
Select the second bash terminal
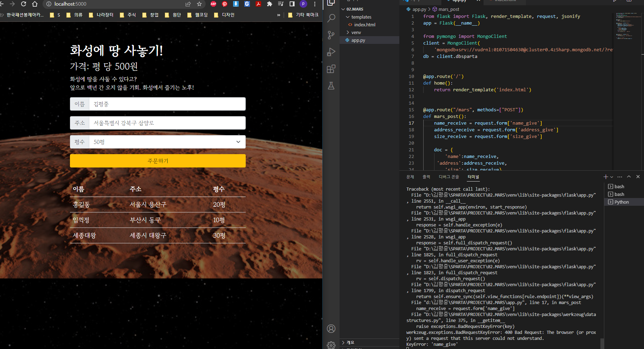click(624, 194)
